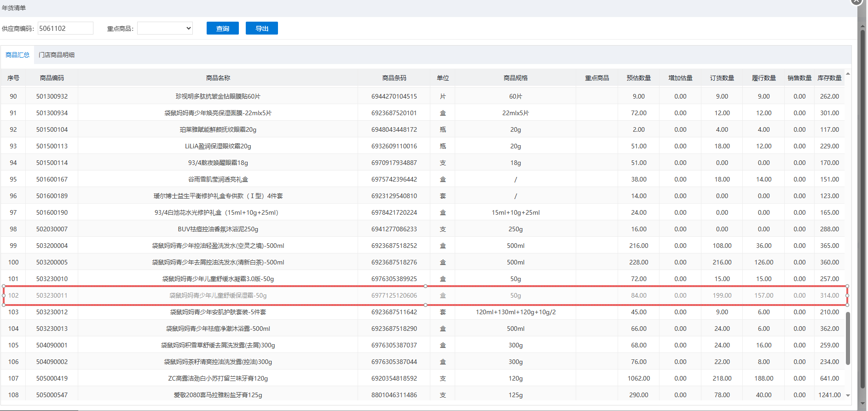Viewport: 868px width, 411px height.
Task: Click the page scrollbar up arrow
Action: (x=863, y=26)
